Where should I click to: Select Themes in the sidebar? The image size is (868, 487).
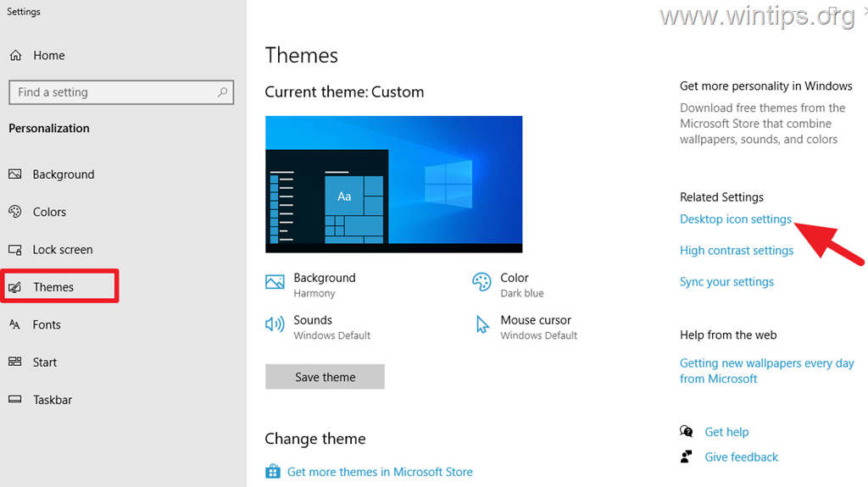tap(53, 286)
